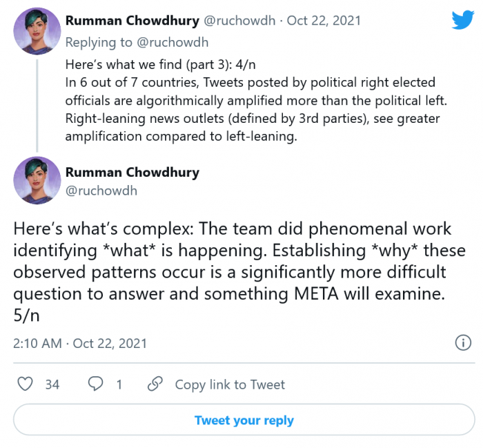The height and width of the screenshot is (448, 483).
Task: Click the reply count showing 1
Action: 119,384
